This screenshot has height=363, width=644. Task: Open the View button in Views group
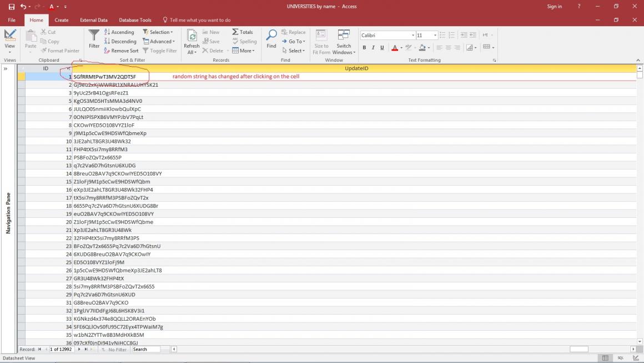click(x=10, y=41)
